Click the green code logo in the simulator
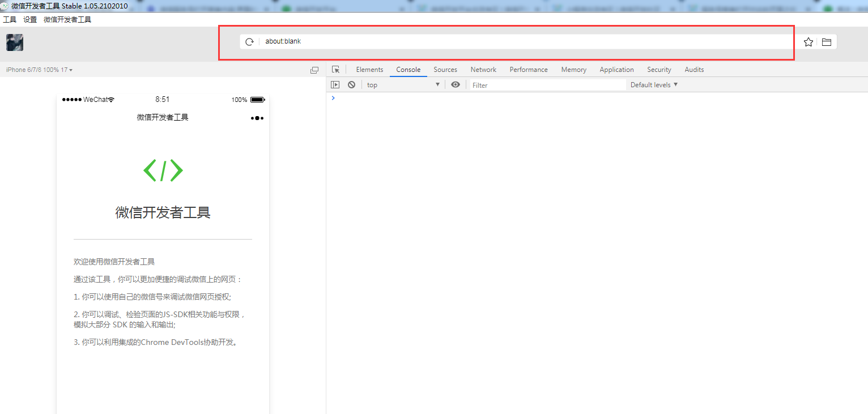 point(163,170)
